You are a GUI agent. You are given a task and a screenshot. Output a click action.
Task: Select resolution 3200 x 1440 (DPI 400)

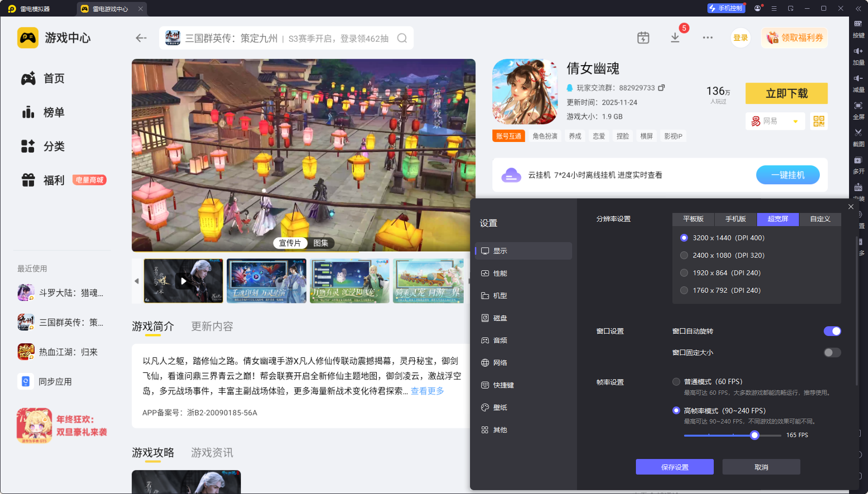click(x=684, y=238)
